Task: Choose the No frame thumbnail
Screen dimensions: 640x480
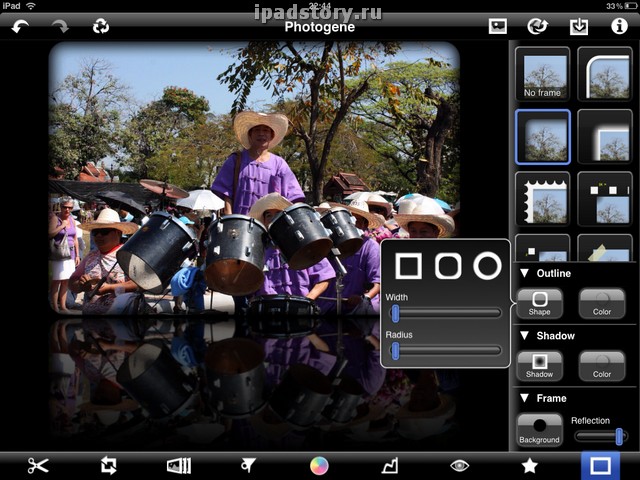Action: click(x=542, y=74)
